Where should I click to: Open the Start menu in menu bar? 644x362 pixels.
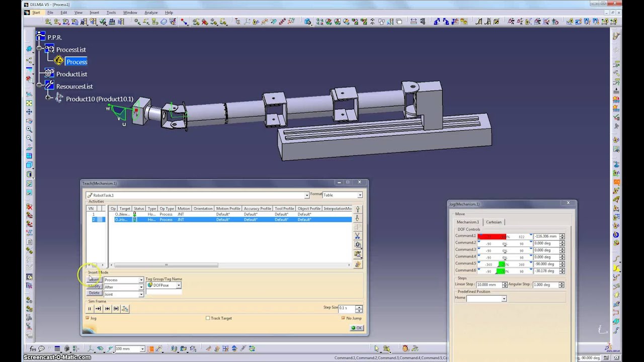click(36, 13)
